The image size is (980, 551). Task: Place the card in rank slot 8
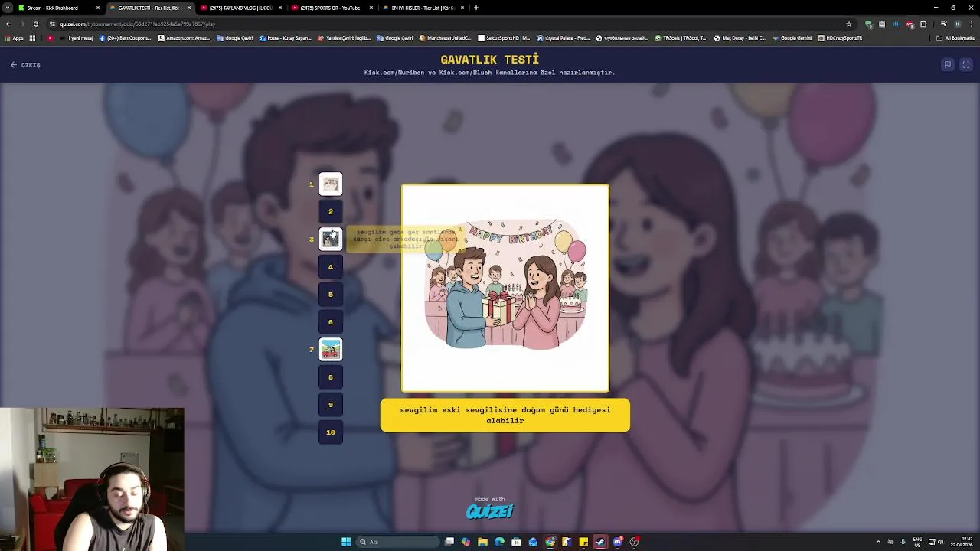tap(331, 377)
